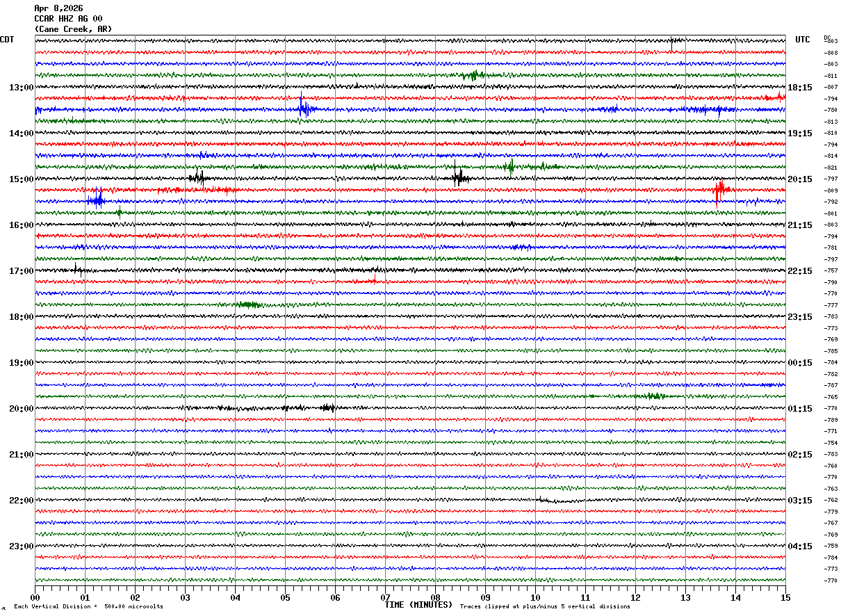841x616 pixels.
Task: Click minute tick label '07' on the time axis
Action: [385, 597]
